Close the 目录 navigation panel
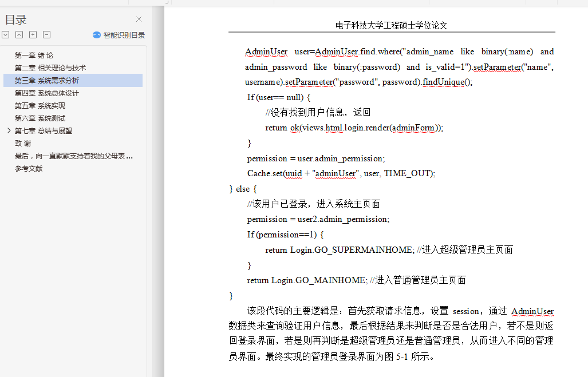Viewport: 588px width, 377px height. [139, 19]
